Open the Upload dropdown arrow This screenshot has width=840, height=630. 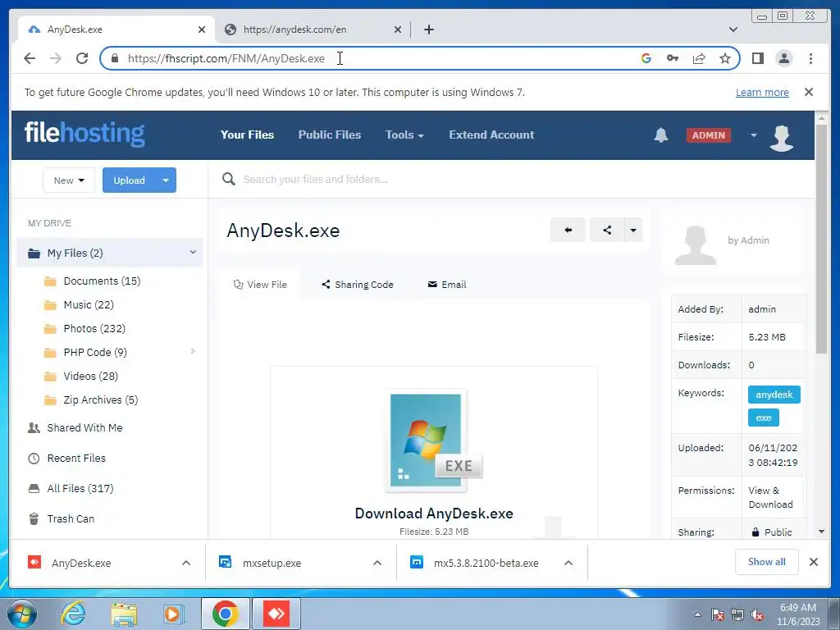[x=166, y=180]
